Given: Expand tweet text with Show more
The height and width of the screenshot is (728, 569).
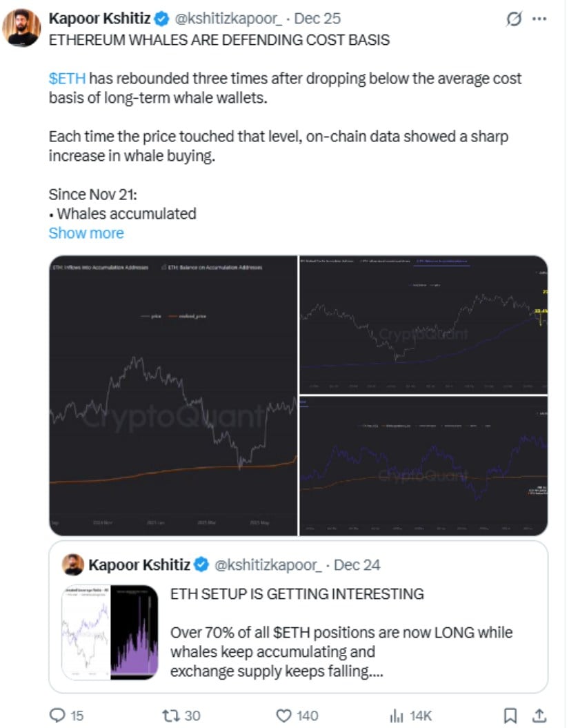Looking at the screenshot, I should pos(86,233).
